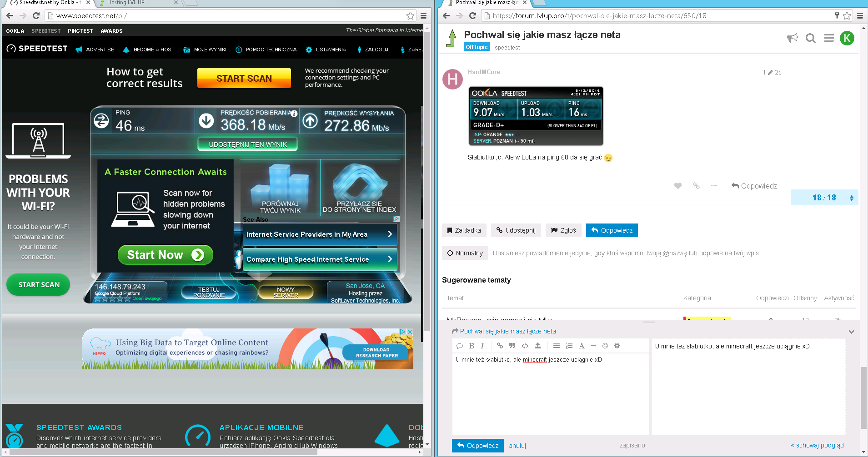Switch to the Hosting LVL UP tab
The height and width of the screenshot is (457, 868).
(x=136, y=3)
